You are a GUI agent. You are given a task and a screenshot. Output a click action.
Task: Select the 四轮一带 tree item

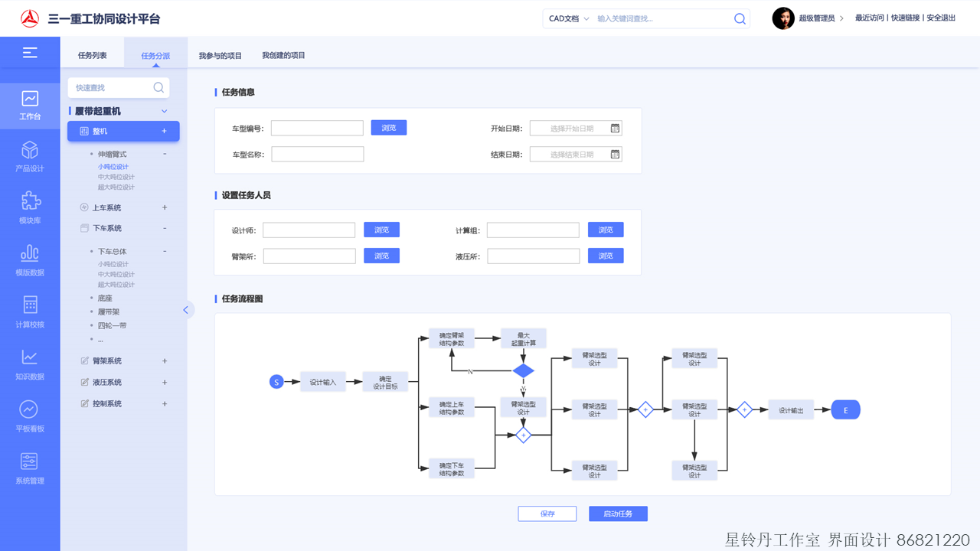pyautogui.click(x=112, y=325)
